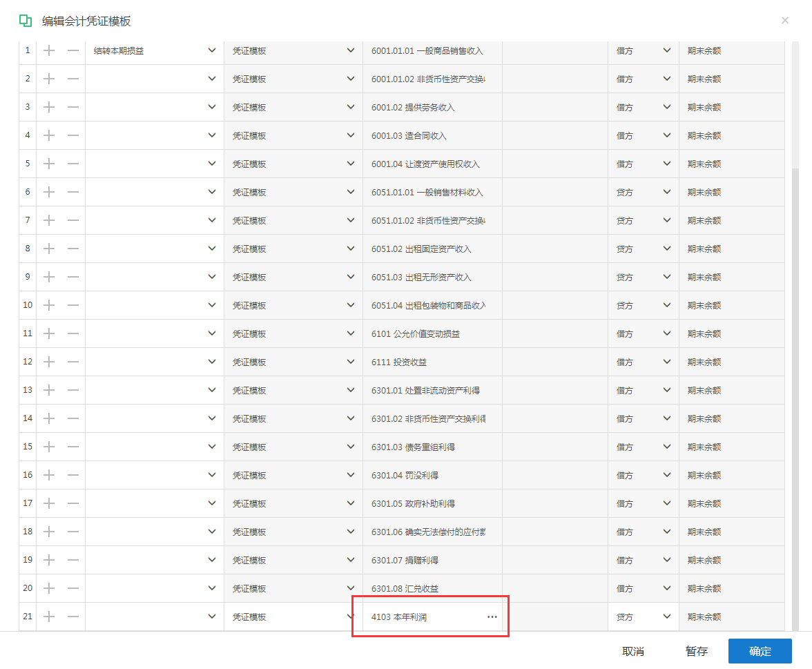Remove row 10 with minus icon
This screenshot has height=669, width=812.
pyautogui.click(x=73, y=305)
